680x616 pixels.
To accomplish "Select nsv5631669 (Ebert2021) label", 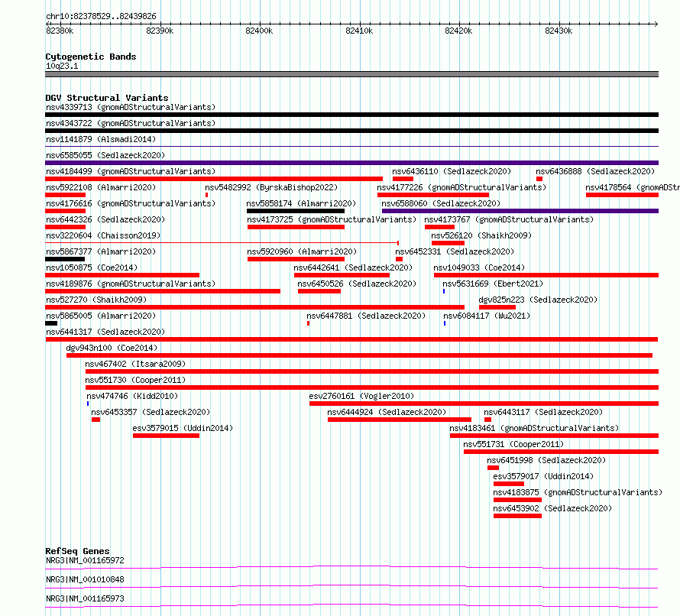I will (493, 284).
